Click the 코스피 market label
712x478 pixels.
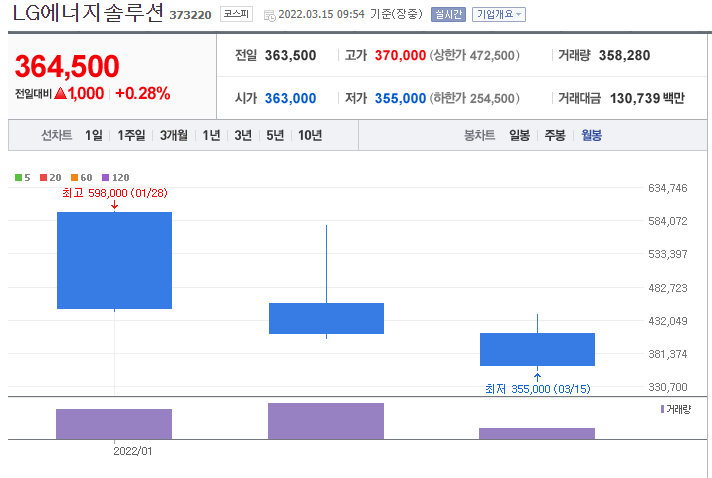coord(236,14)
